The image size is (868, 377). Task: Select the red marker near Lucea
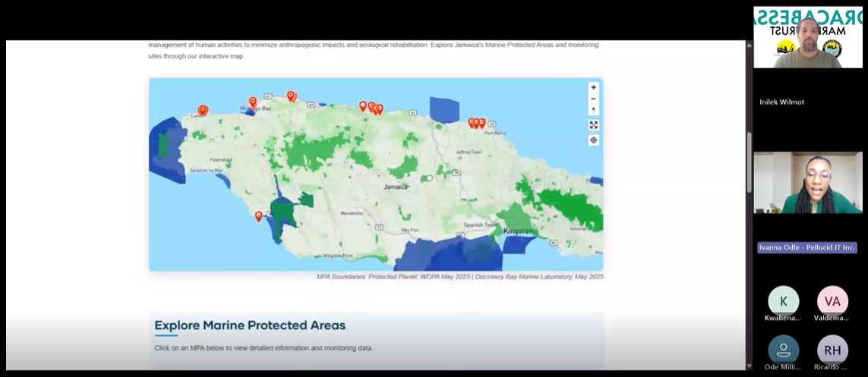click(x=202, y=111)
